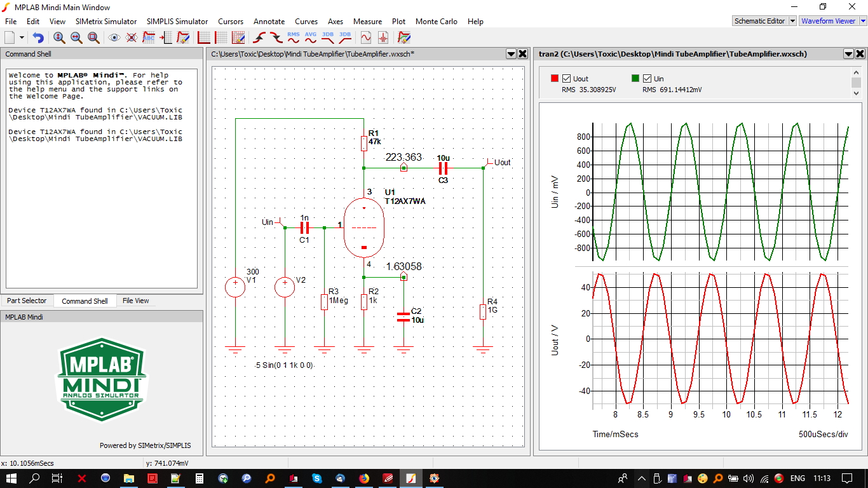Image resolution: width=868 pixels, height=488 pixels.
Task: Open the notification center in taskbar
Action: tap(847, 478)
